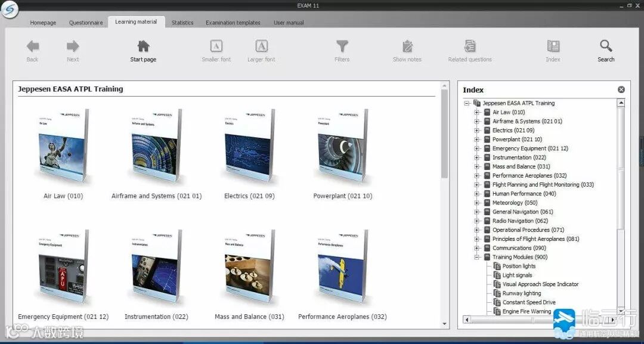Expand Flight Planning and Flight Monitoring (033)
Image resolution: width=644 pixels, height=344 pixels.
(477, 184)
